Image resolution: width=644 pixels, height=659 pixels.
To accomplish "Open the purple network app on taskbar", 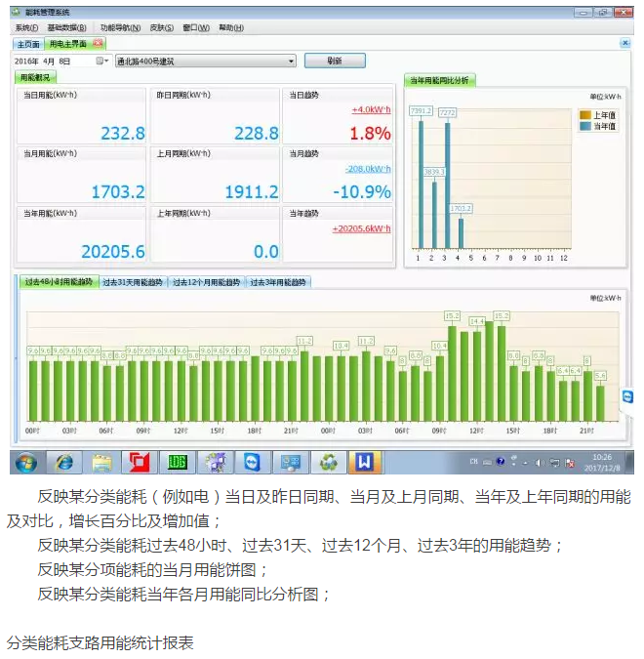I will [x=215, y=463].
